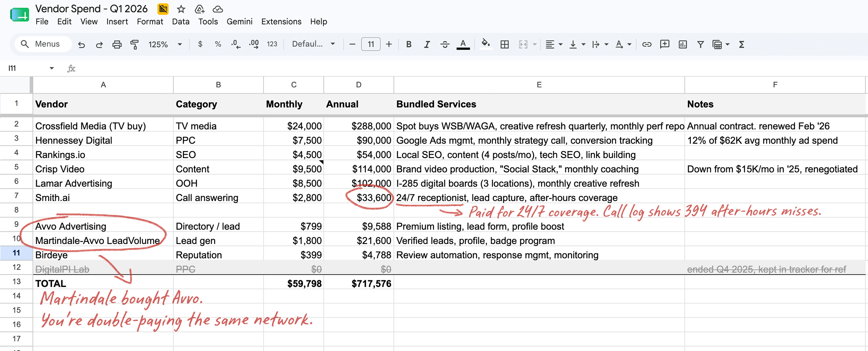Open the Insert menu
This screenshot has height=351, width=868.
point(117,21)
